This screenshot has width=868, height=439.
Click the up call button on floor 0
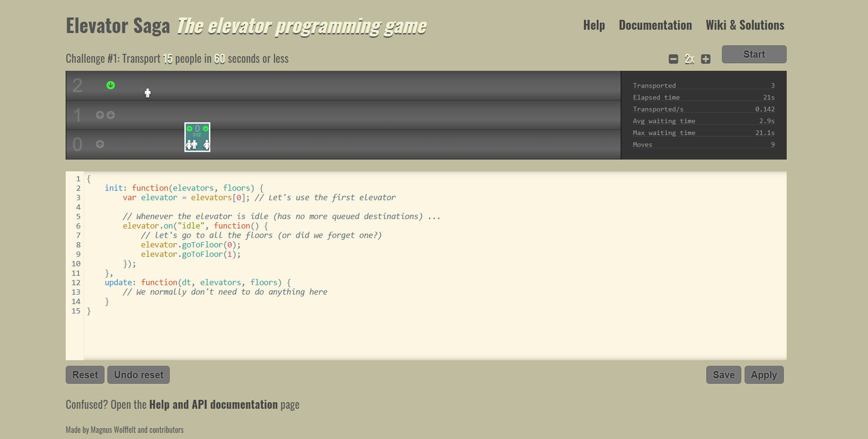[100, 144]
